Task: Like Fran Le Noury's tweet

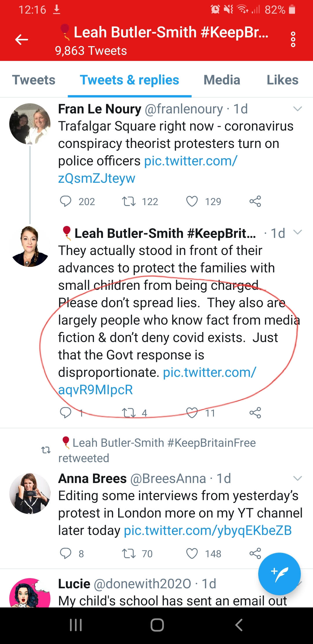Action: (x=192, y=201)
